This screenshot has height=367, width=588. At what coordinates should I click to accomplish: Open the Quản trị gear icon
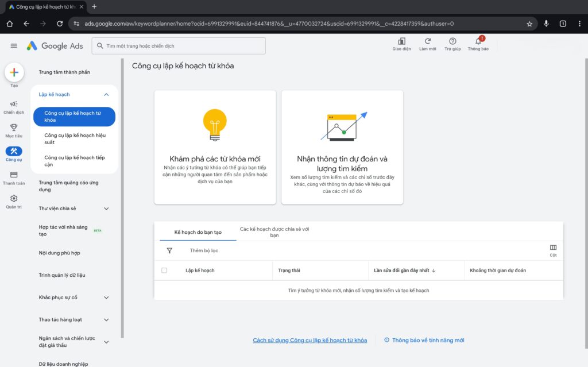(x=14, y=198)
